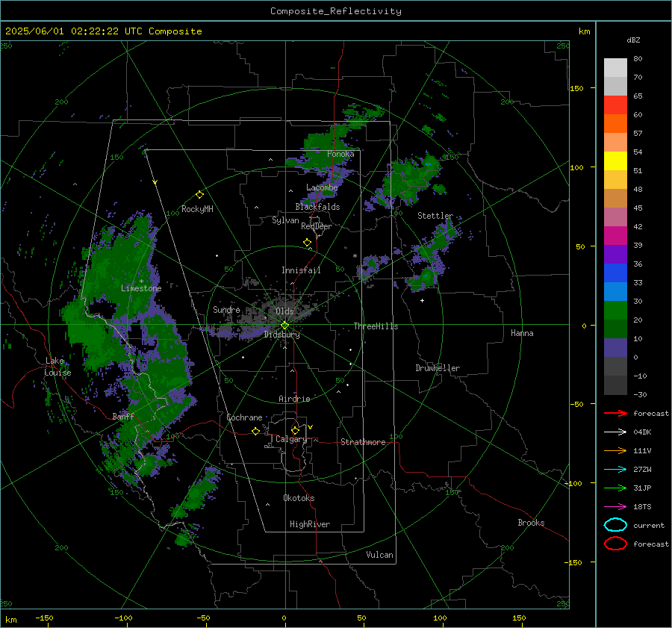Click the Strathmore label
Screen dimensions: 672x628
point(363,442)
